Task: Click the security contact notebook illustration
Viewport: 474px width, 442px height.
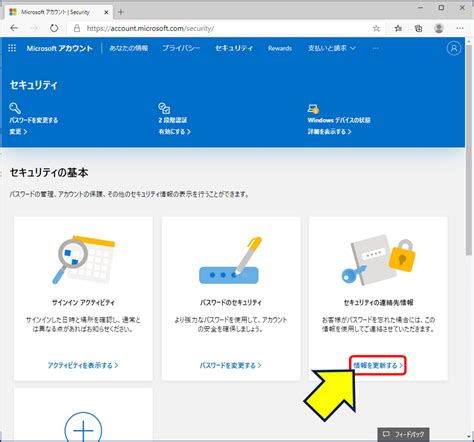Action: [378, 260]
